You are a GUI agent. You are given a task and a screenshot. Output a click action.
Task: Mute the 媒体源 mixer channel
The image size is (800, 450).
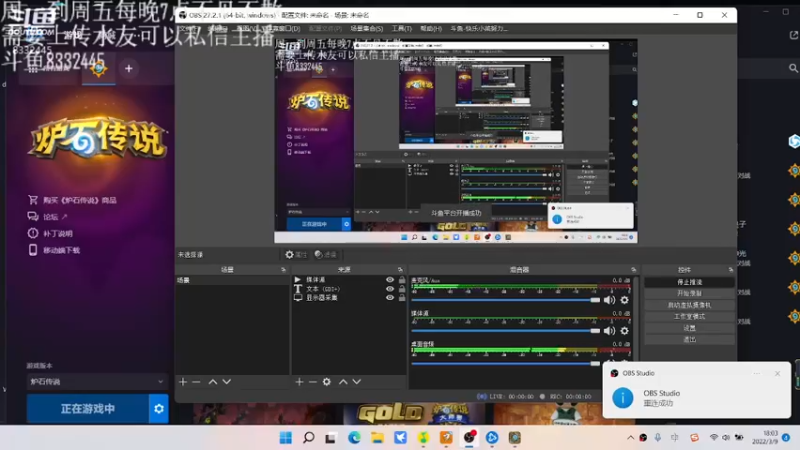pyautogui.click(x=609, y=331)
